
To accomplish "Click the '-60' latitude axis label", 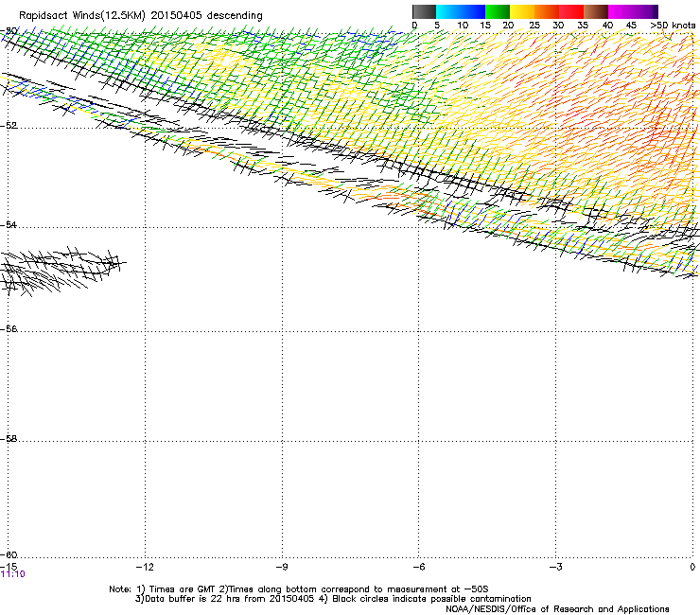I will click(9, 554).
